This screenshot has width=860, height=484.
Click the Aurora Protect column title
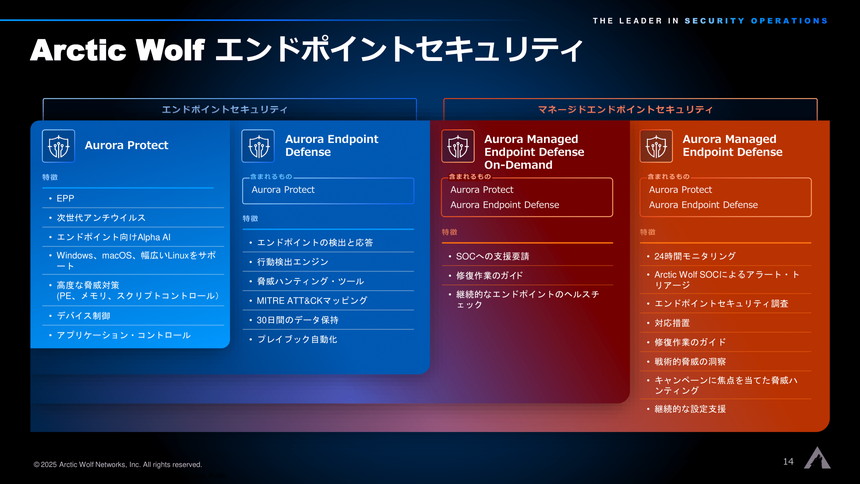coord(127,146)
